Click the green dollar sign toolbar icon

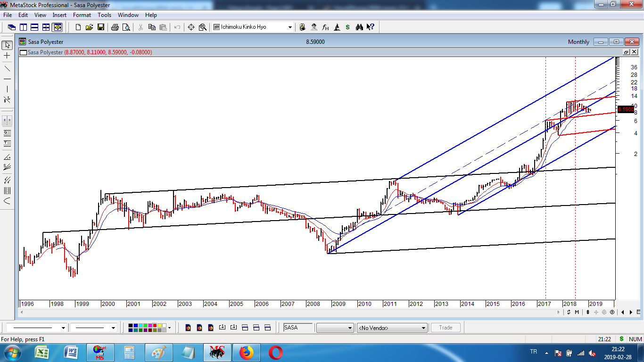348,27
